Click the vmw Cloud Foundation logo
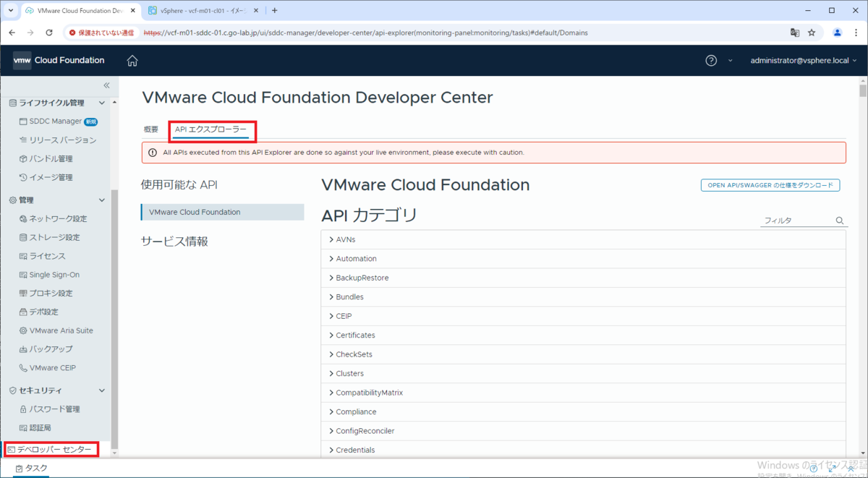Screen dimensions: 868x478 tap(59, 61)
